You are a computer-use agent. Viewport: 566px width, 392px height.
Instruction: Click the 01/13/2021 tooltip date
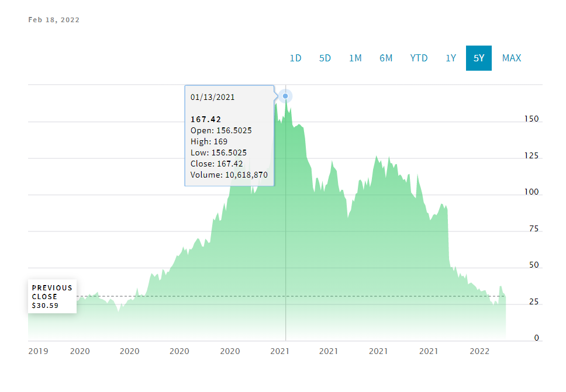212,98
